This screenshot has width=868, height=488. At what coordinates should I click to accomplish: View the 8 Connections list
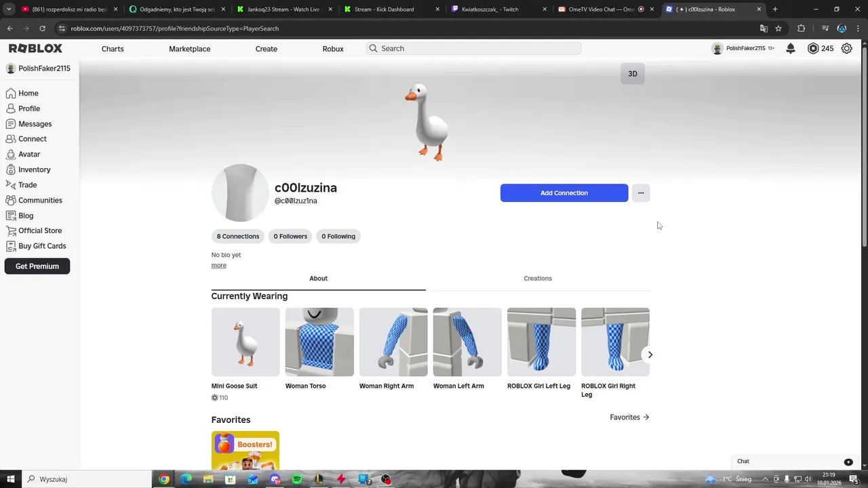tap(238, 237)
